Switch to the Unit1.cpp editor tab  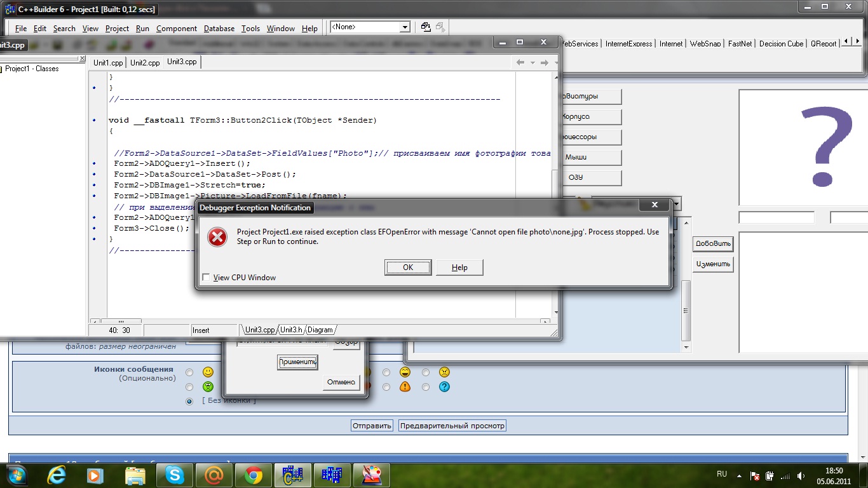[108, 62]
